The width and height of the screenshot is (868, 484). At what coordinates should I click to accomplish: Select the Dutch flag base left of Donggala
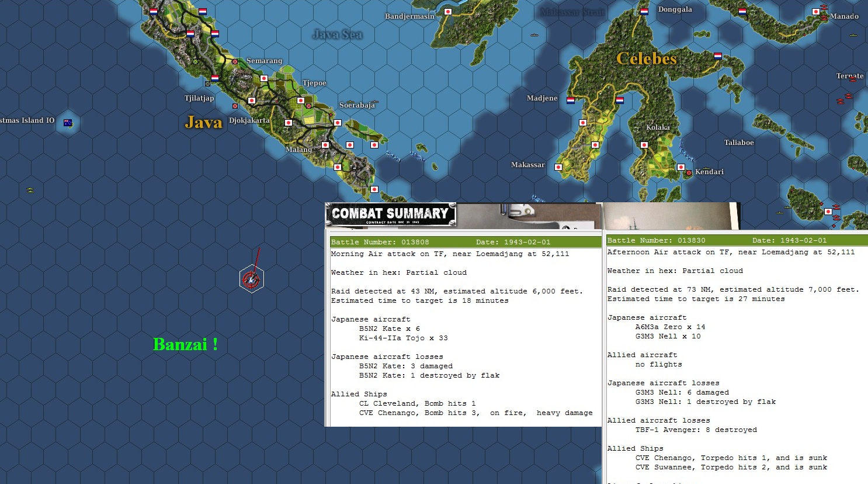(644, 11)
